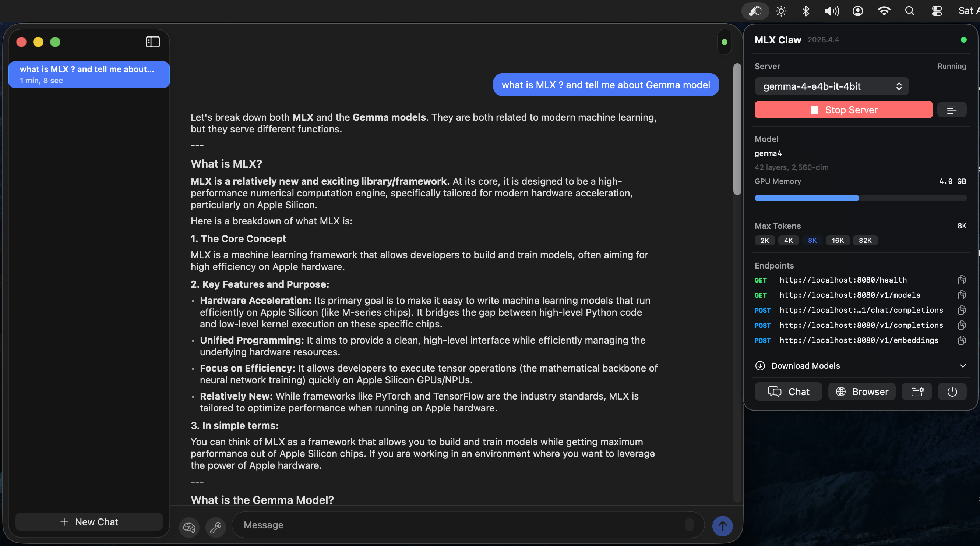Switch to Chat mode

click(x=788, y=391)
